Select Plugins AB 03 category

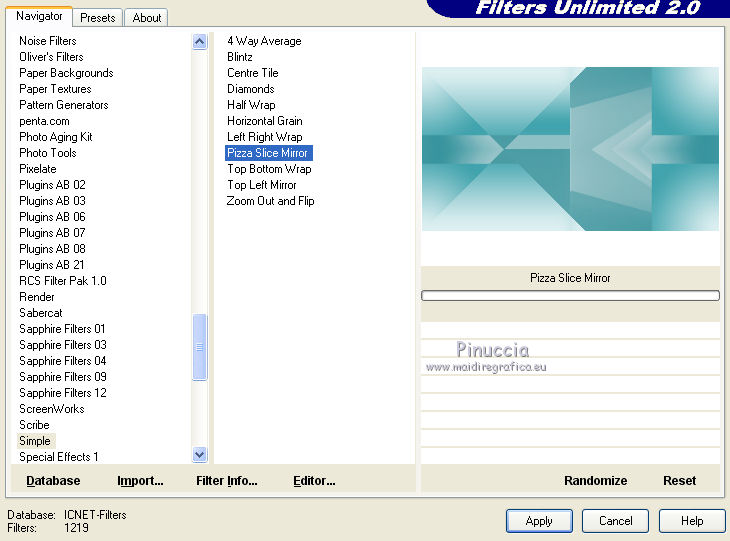point(52,201)
